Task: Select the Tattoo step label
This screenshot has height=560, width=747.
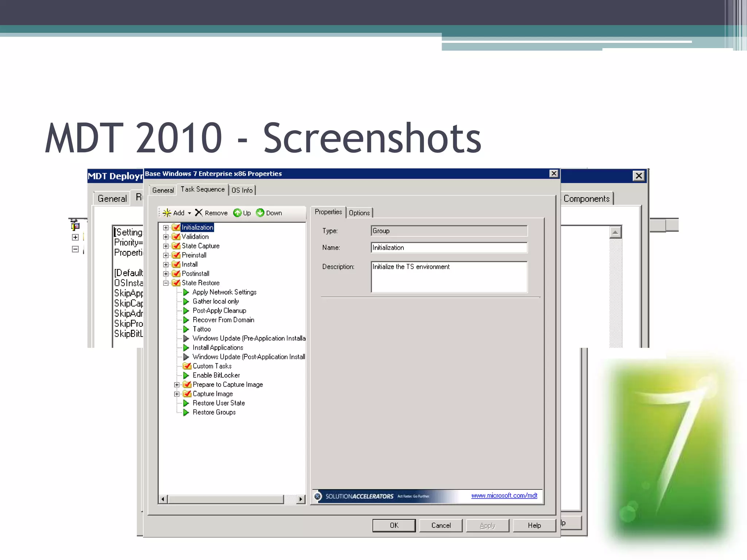Action: (202, 329)
